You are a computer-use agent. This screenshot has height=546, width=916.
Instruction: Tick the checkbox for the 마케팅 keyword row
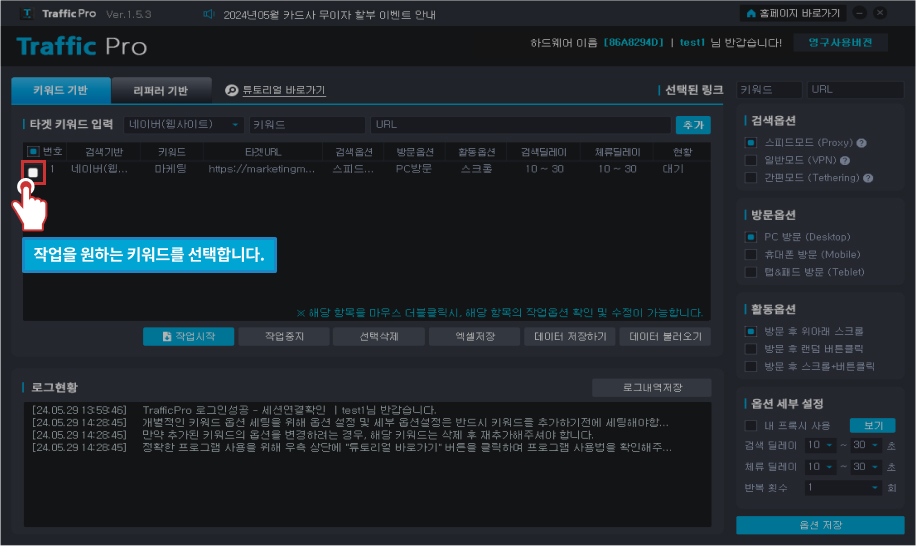point(33,173)
